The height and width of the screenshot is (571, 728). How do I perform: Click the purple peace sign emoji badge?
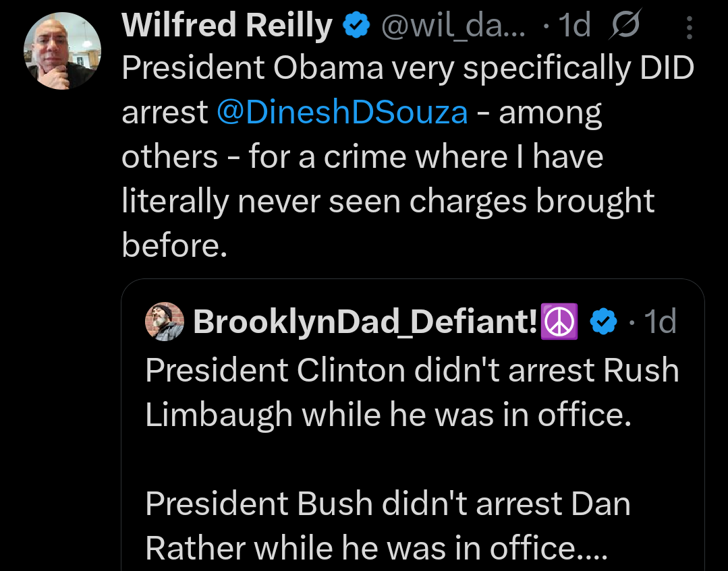[x=559, y=322]
